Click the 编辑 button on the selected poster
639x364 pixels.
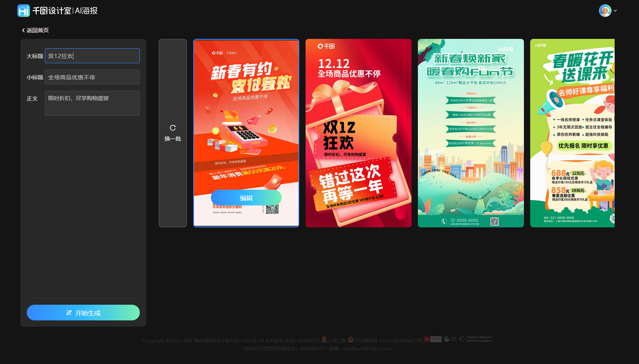coord(246,198)
